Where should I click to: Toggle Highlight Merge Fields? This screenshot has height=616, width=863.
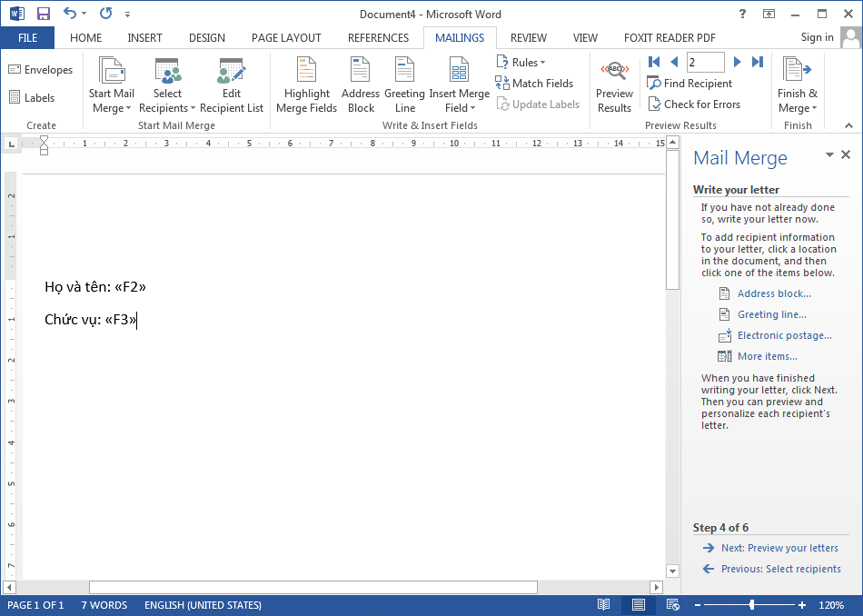pyautogui.click(x=306, y=85)
